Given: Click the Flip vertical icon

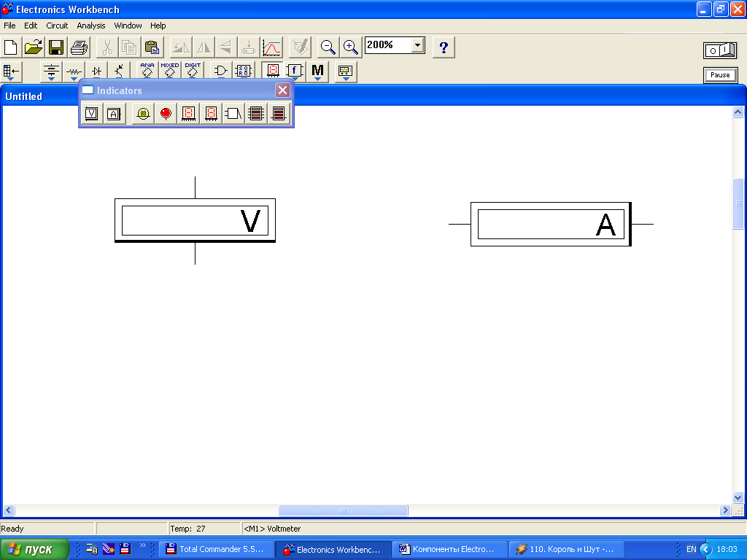Looking at the screenshot, I should pos(226,47).
